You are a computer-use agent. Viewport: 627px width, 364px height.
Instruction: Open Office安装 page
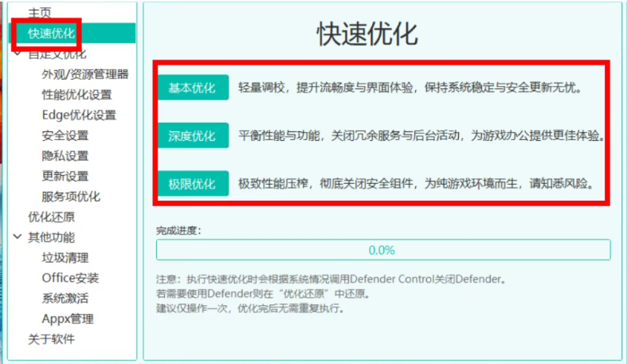click(70, 278)
